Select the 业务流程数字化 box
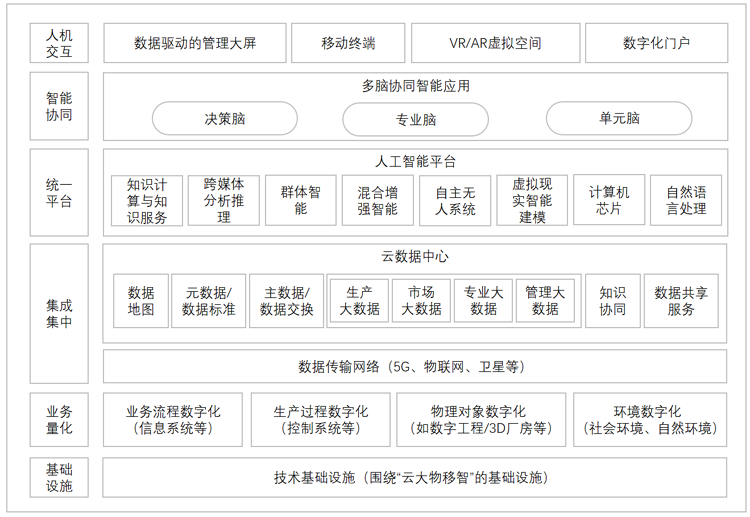The width and height of the screenshot is (750, 517). coord(173,420)
